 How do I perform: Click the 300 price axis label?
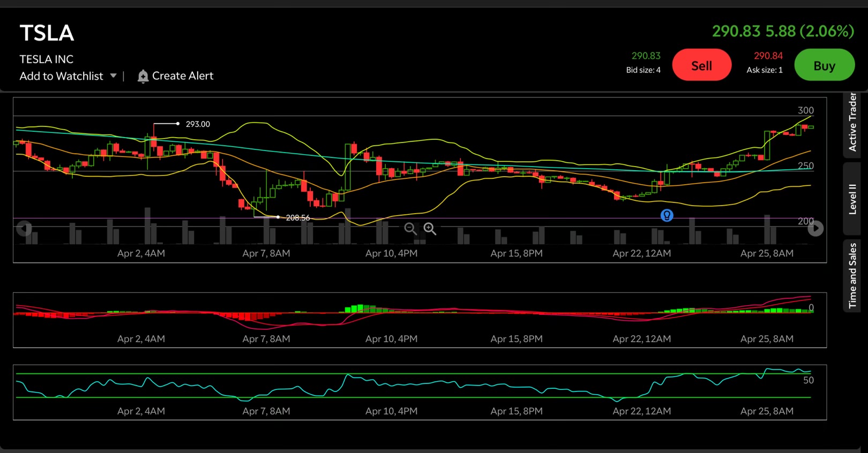coord(805,110)
